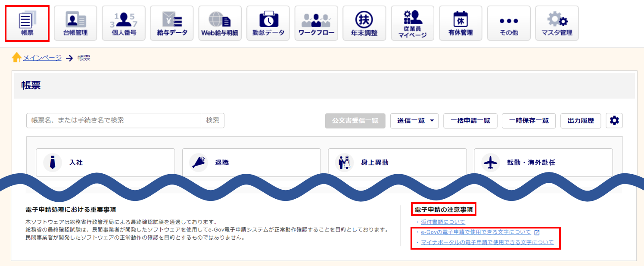
Task: Click 電子申請の注意事項 heading
Action: click(x=444, y=210)
